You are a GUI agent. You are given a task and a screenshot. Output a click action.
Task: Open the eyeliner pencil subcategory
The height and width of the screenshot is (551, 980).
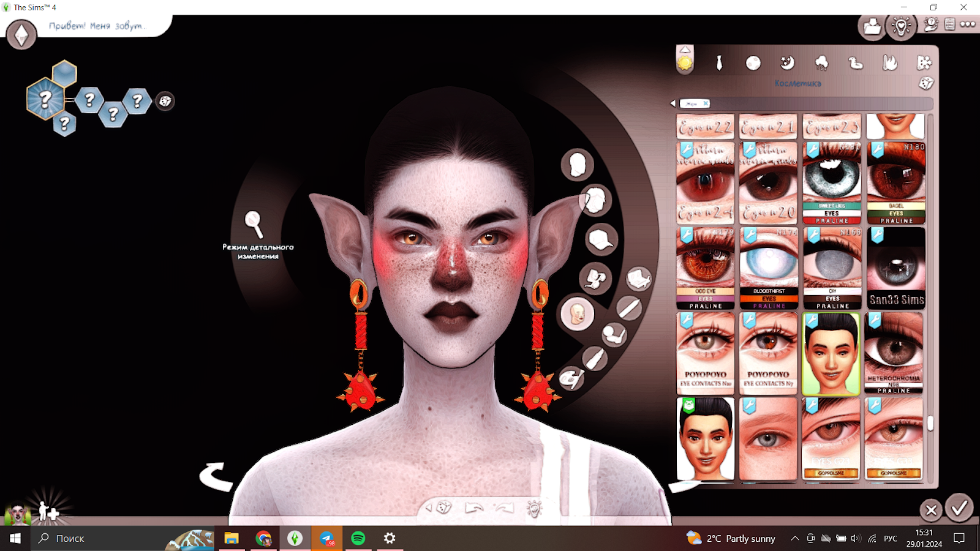click(629, 307)
